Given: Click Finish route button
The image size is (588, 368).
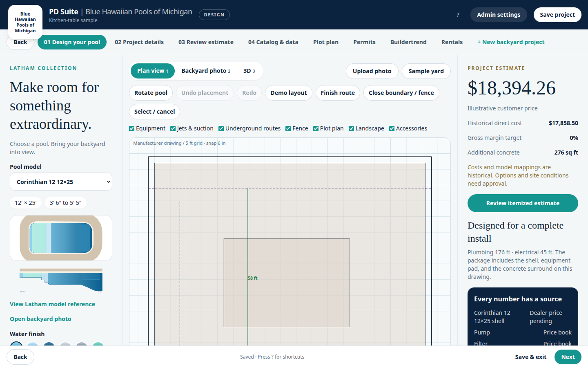Looking at the screenshot, I should click(x=338, y=93).
